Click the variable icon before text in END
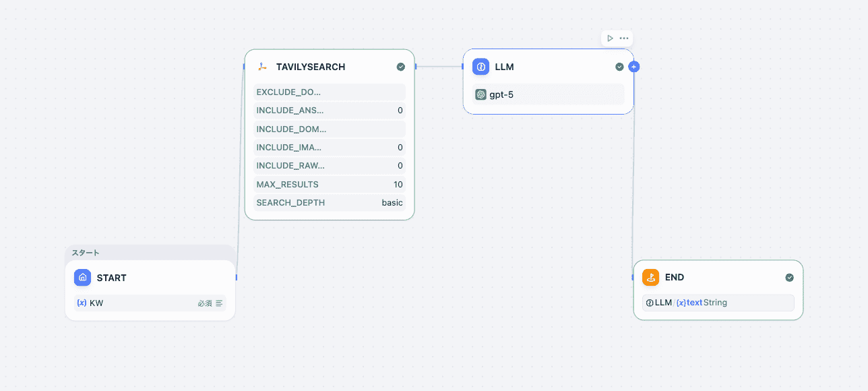The width and height of the screenshot is (868, 391). coord(681,303)
